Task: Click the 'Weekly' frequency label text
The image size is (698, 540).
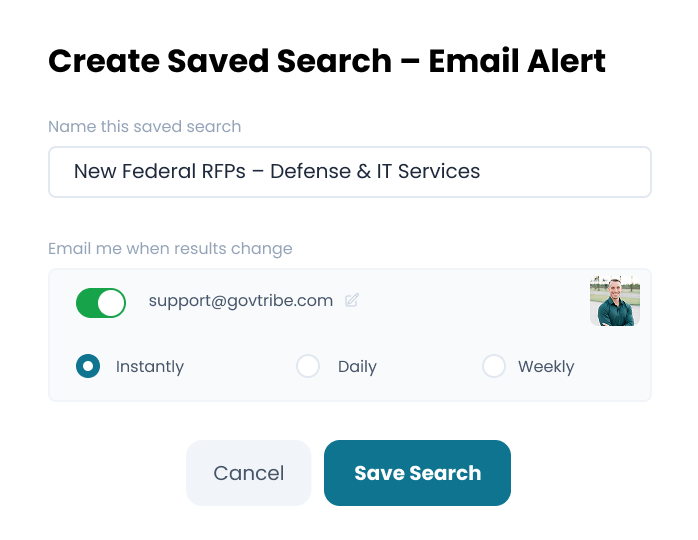Action: click(546, 367)
